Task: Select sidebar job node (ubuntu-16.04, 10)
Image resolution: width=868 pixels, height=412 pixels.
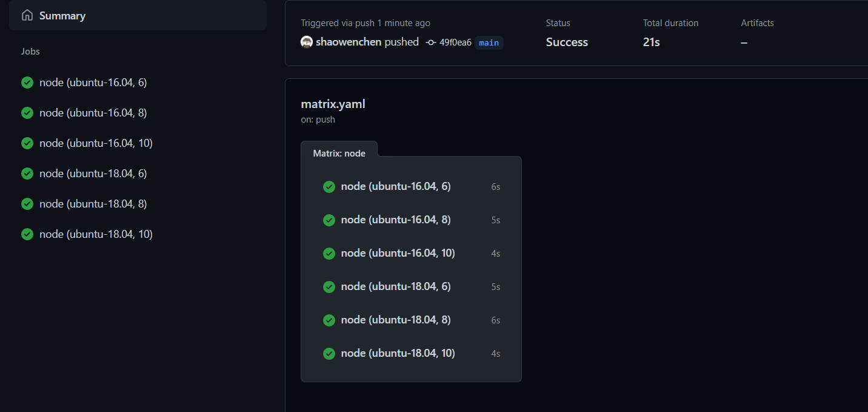Action: click(96, 143)
